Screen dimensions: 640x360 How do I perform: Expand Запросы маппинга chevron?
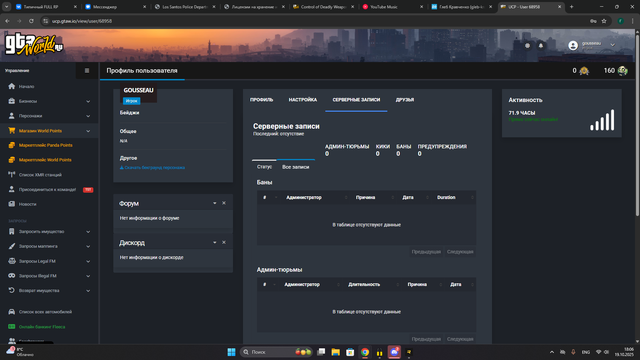[x=88, y=247]
